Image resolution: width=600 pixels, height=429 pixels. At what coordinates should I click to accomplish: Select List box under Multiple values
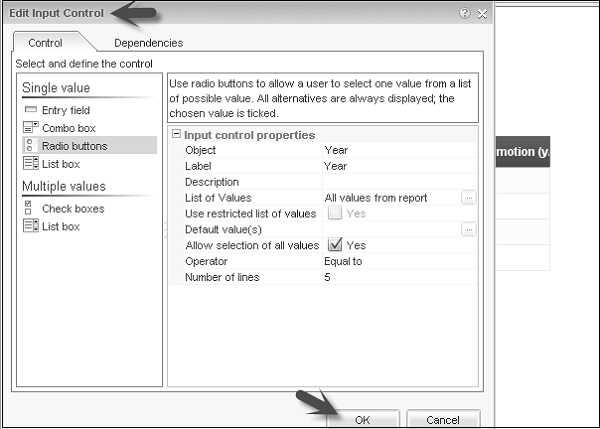pyautogui.click(x=61, y=227)
